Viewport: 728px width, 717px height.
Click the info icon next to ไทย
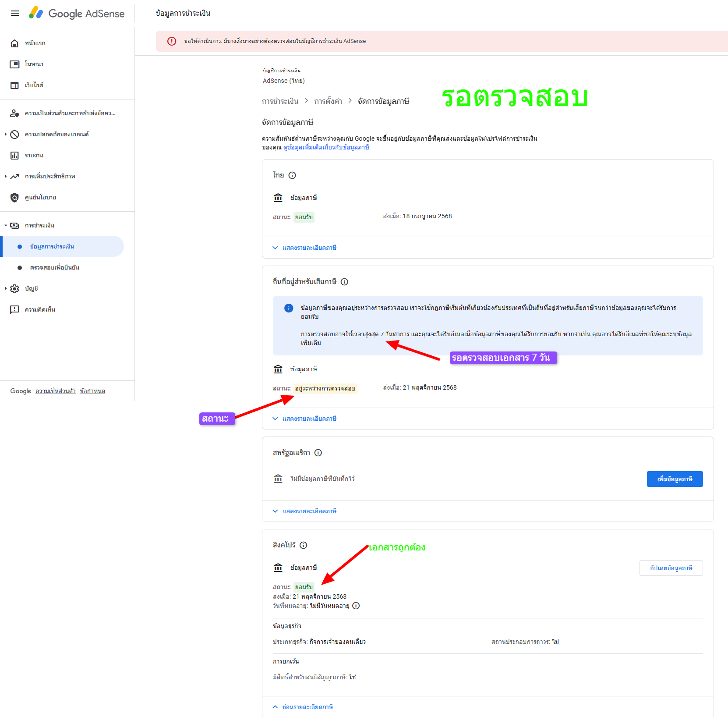[292, 175]
